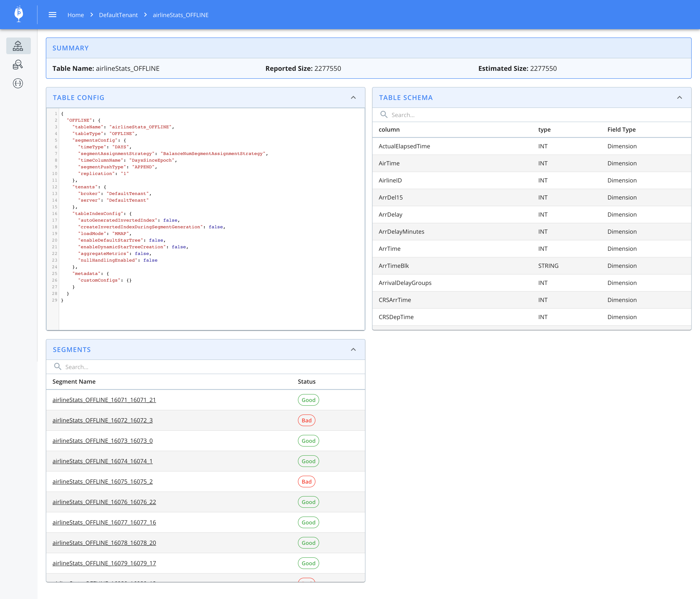Click Bad status of segment 16072_16072_3
Viewport: 700px width, 599px height.
coord(306,420)
